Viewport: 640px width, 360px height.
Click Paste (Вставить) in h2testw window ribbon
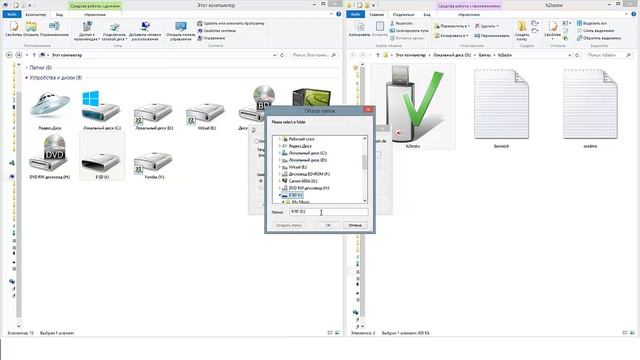380,29
